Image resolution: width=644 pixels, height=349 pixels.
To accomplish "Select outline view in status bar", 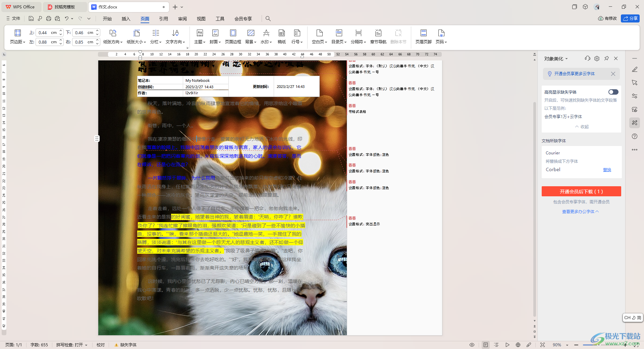I will 496,345.
